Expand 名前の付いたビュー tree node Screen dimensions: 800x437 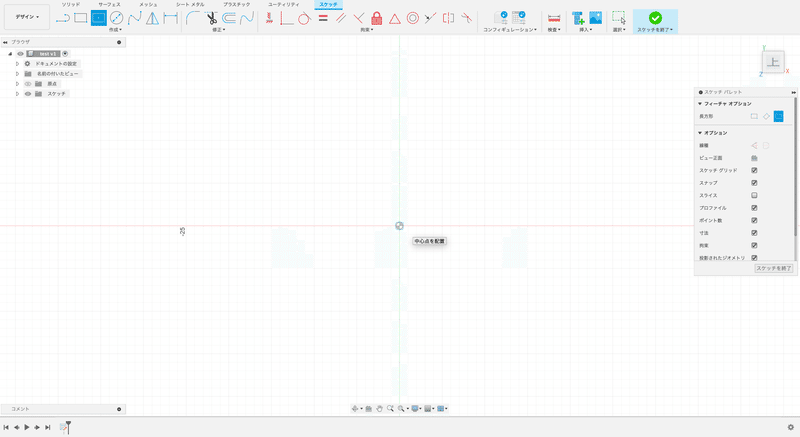point(17,74)
